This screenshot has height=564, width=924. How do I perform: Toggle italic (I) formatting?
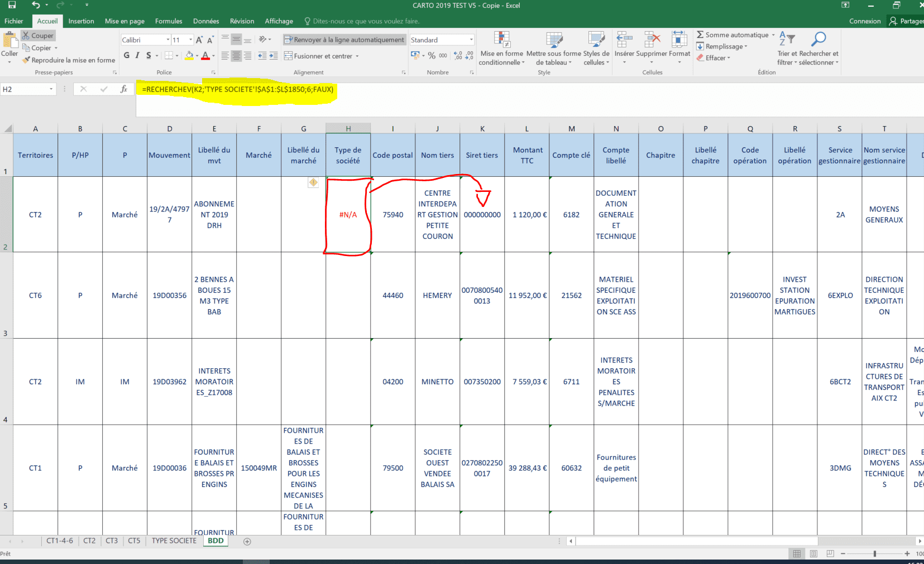137,56
